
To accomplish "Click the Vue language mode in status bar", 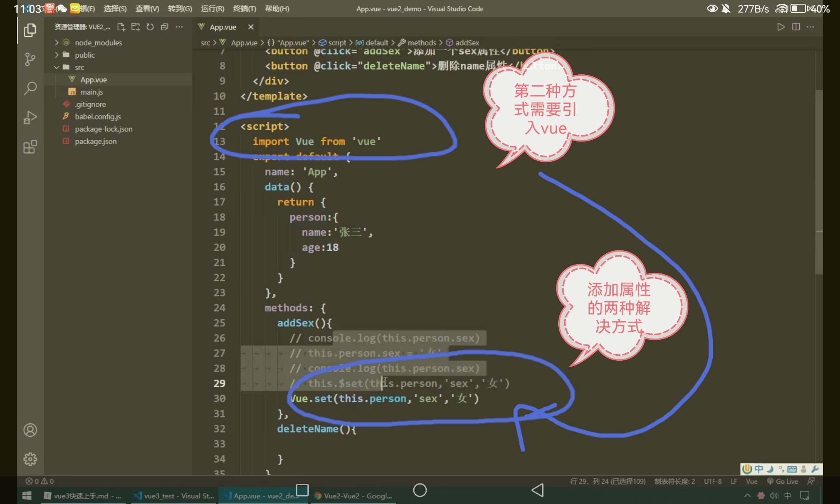I will click(751, 481).
